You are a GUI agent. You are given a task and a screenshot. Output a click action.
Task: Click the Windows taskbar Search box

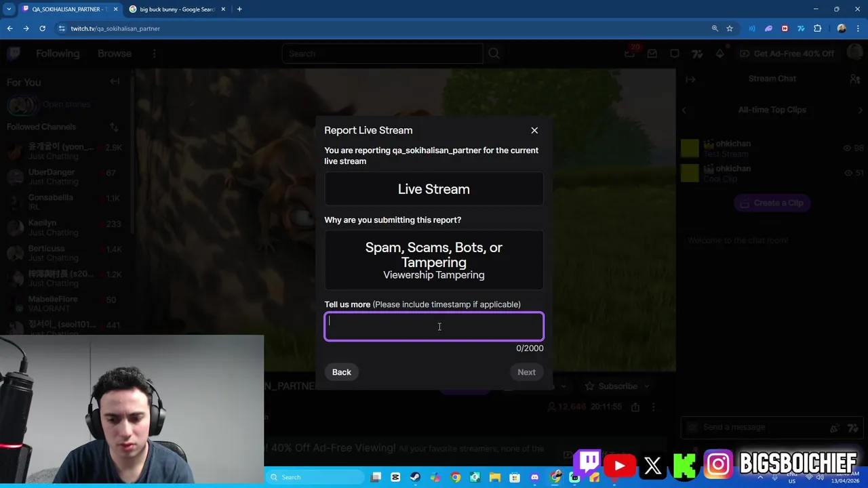coord(315,477)
